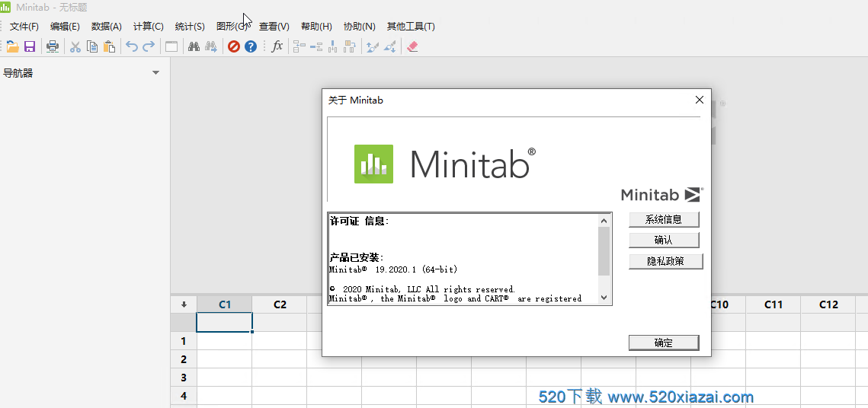Open the 编辑(E) menu

(65, 26)
